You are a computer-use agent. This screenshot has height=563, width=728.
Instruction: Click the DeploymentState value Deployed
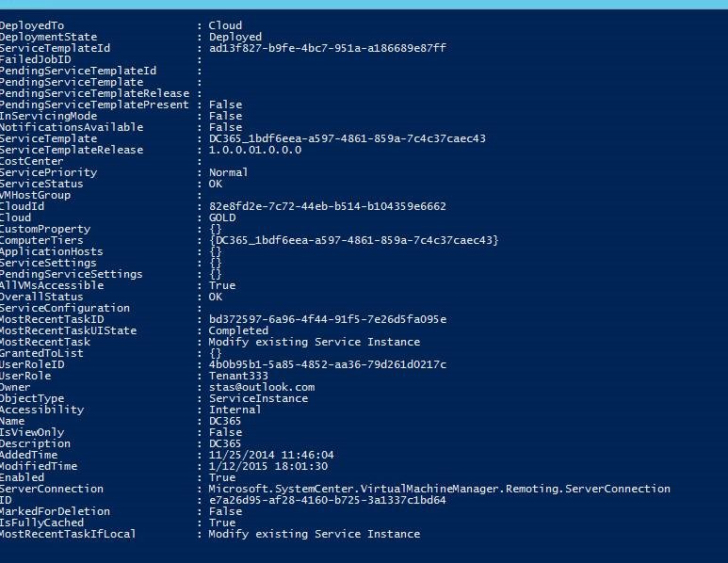click(x=235, y=37)
